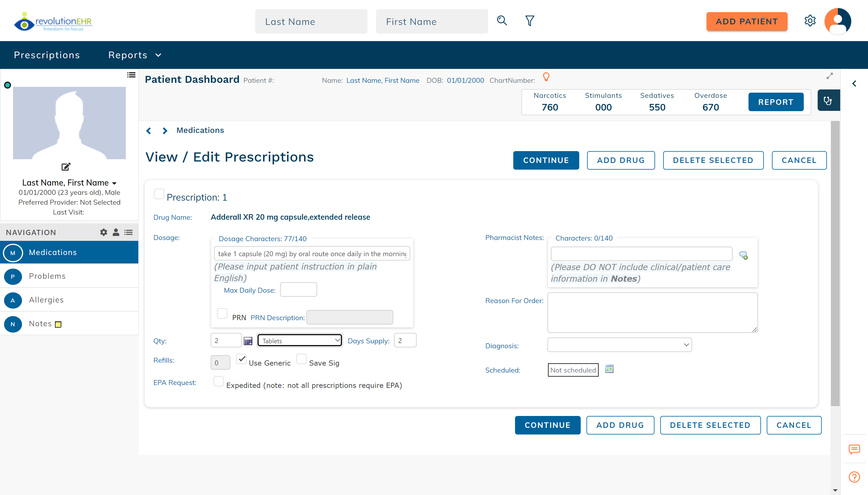This screenshot has width=868, height=495.
Task: Open the search magnifier in the top bar
Action: pos(501,21)
